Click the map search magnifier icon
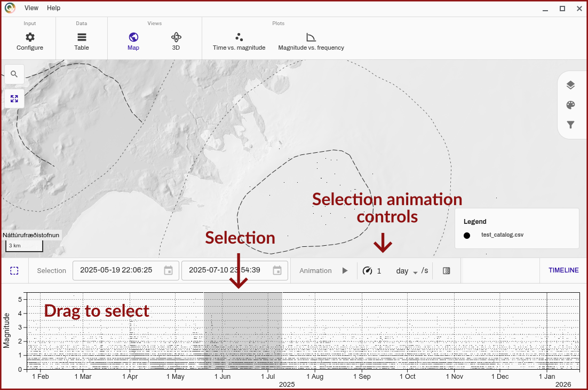588x390 pixels. coord(14,74)
